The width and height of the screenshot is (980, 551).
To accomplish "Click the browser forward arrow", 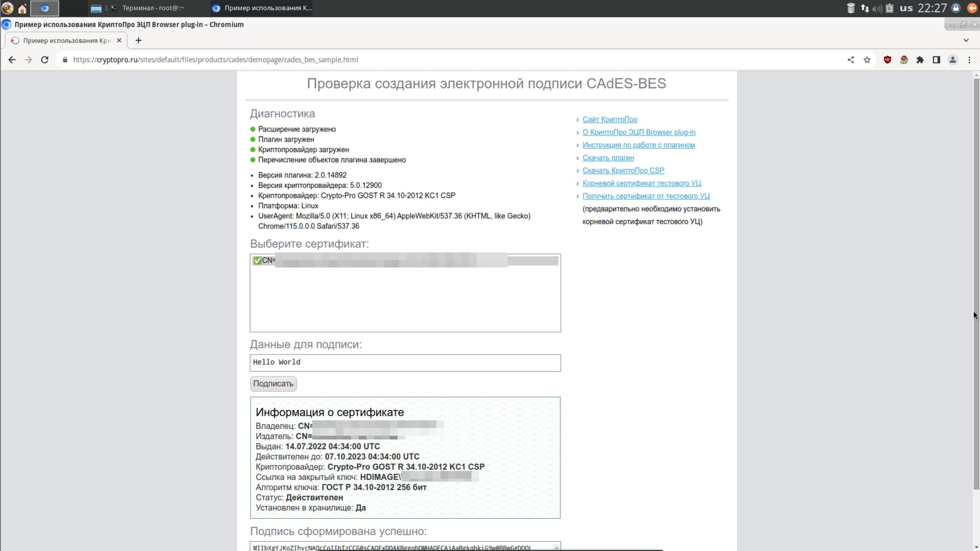I will point(28,60).
